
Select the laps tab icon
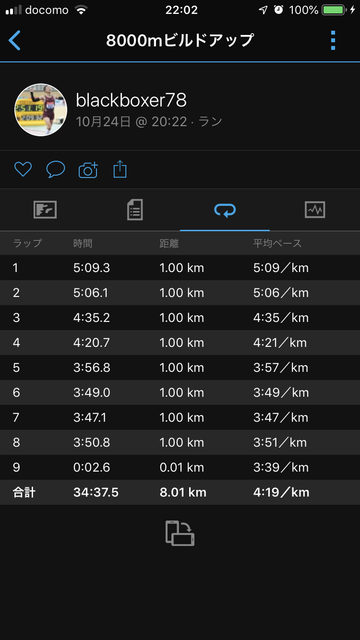click(x=225, y=210)
